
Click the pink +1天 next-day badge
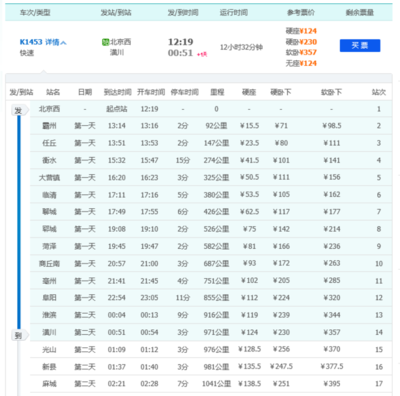[x=202, y=54]
